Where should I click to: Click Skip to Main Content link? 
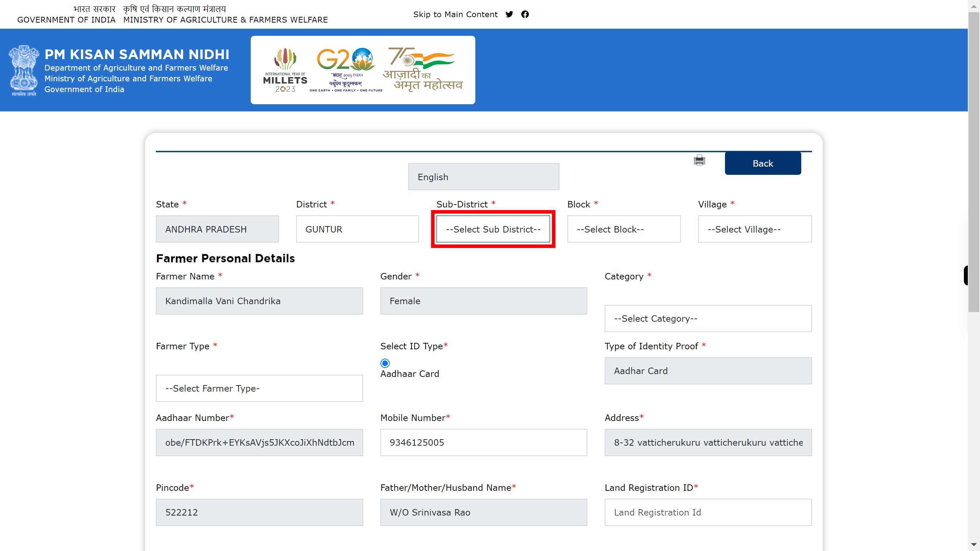[x=456, y=15]
